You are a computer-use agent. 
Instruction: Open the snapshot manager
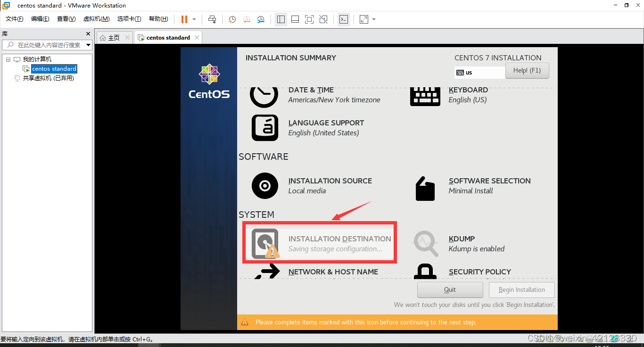[261, 19]
